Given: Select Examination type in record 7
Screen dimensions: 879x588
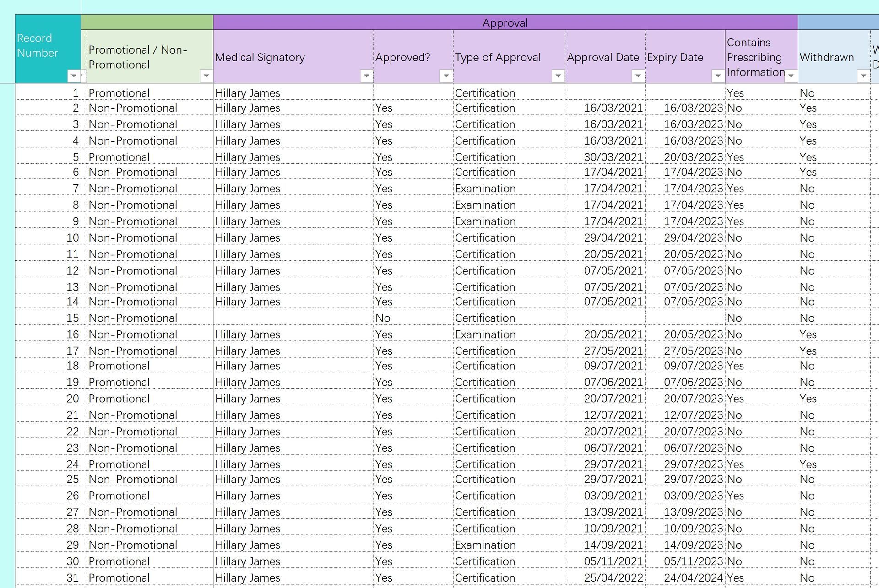Looking at the screenshot, I should coord(509,188).
